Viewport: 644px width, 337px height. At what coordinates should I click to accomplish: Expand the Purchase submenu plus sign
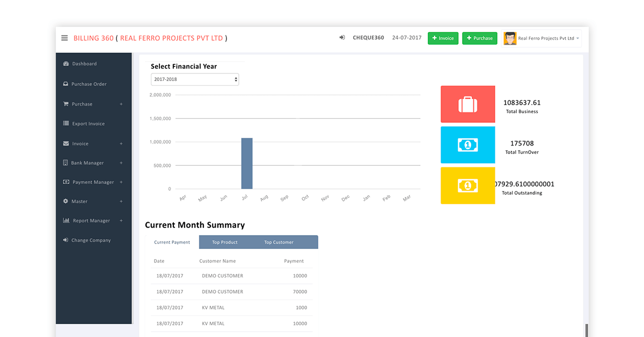coord(121,104)
